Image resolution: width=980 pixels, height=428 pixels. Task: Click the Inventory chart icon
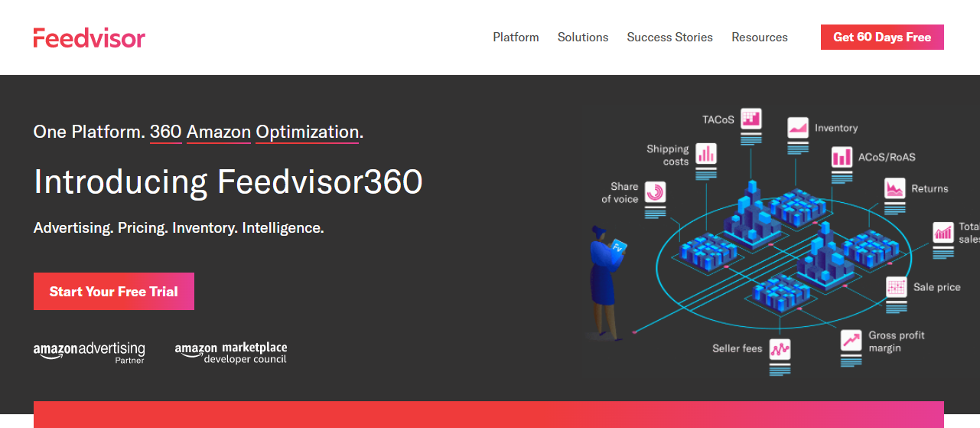[798, 127]
